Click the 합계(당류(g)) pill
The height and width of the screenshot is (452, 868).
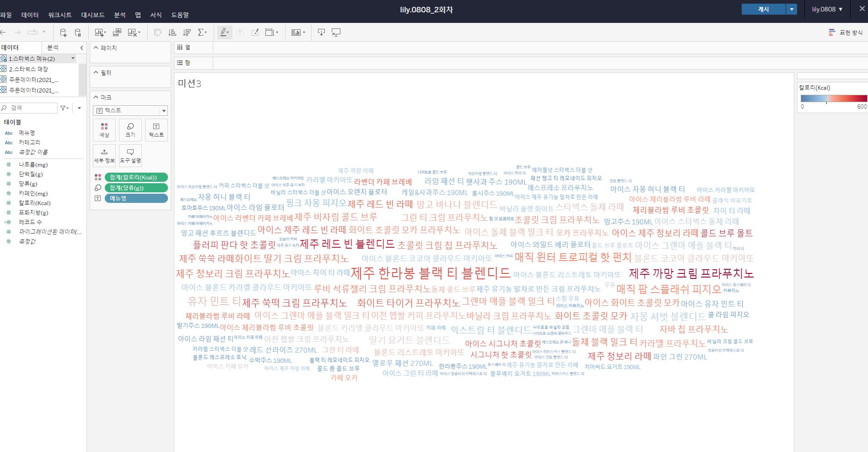click(136, 188)
